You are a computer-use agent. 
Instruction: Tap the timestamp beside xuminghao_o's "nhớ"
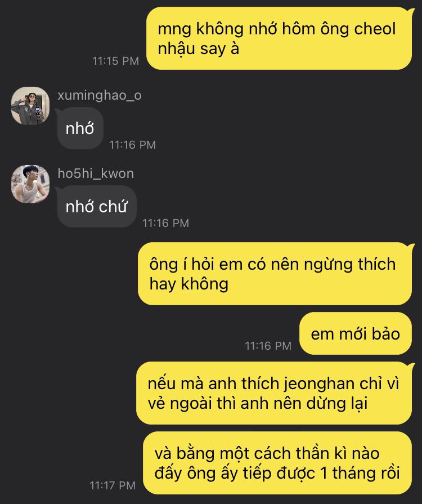click(133, 145)
